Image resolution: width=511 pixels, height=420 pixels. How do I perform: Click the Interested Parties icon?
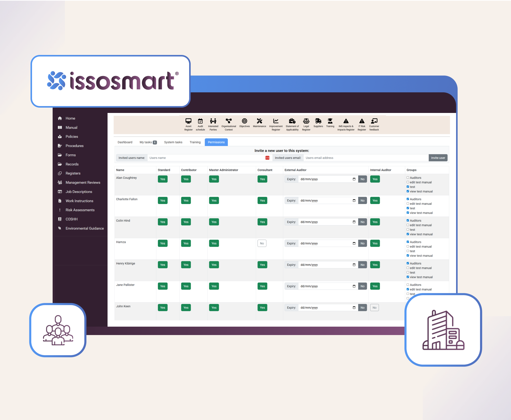coord(213,122)
